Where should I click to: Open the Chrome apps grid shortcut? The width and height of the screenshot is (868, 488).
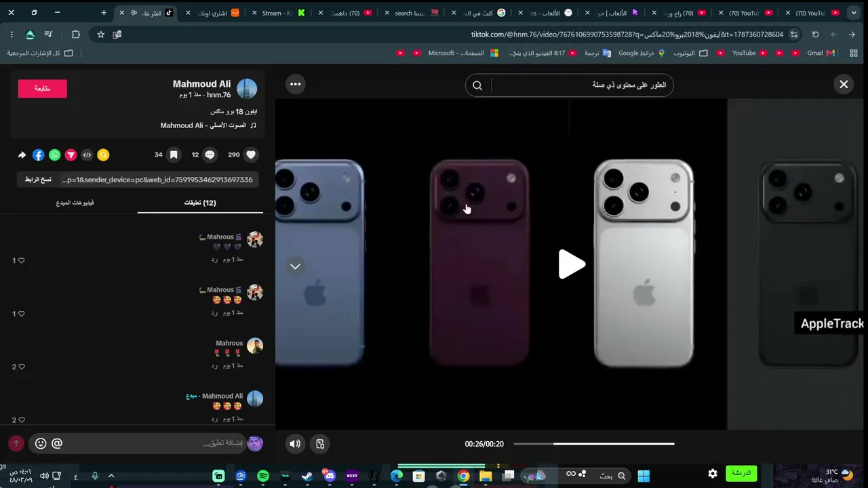854,53
